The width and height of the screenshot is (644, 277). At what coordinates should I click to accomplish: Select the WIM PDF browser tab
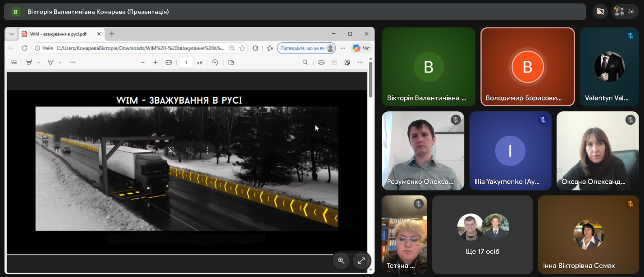coord(59,34)
